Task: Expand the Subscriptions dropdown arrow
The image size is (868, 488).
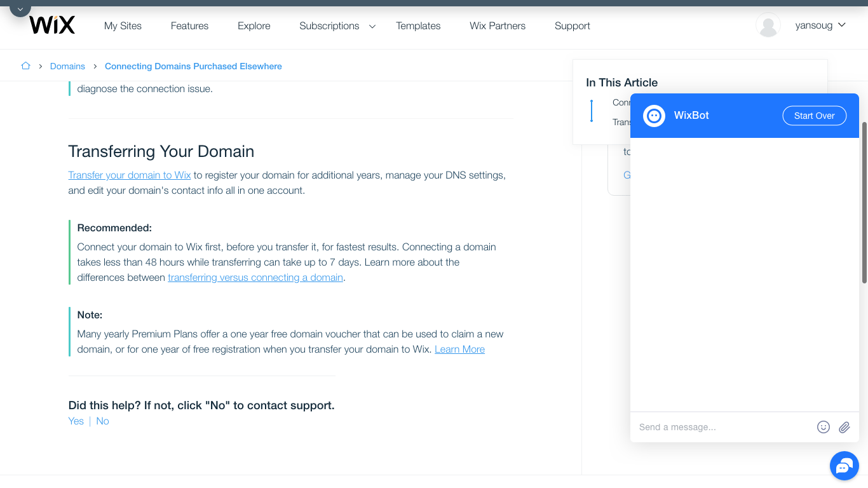Action: (x=372, y=27)
